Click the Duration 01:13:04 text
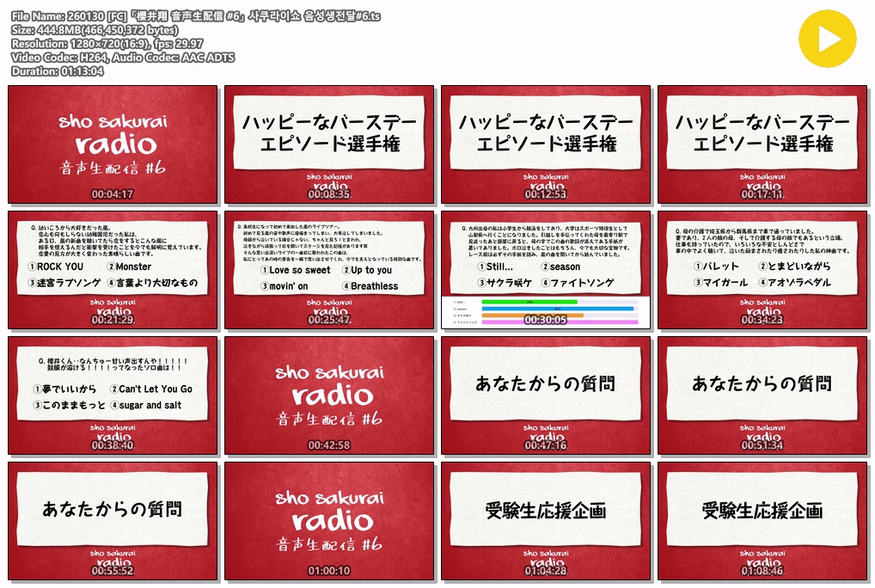Viewport: 875px width, 588px height. [x=58, y=71]
